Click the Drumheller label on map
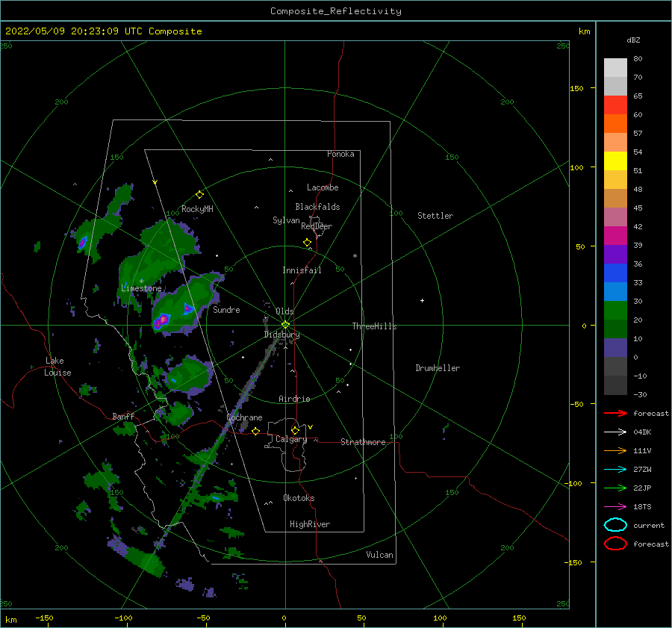This screenshot has width=672, height=628. point(438,368)
